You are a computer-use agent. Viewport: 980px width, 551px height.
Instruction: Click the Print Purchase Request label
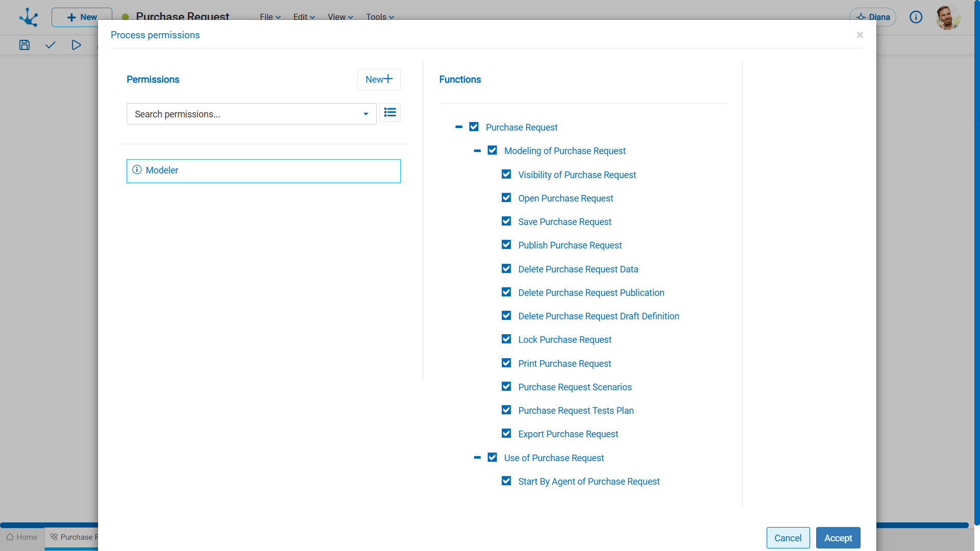(565, 364)
